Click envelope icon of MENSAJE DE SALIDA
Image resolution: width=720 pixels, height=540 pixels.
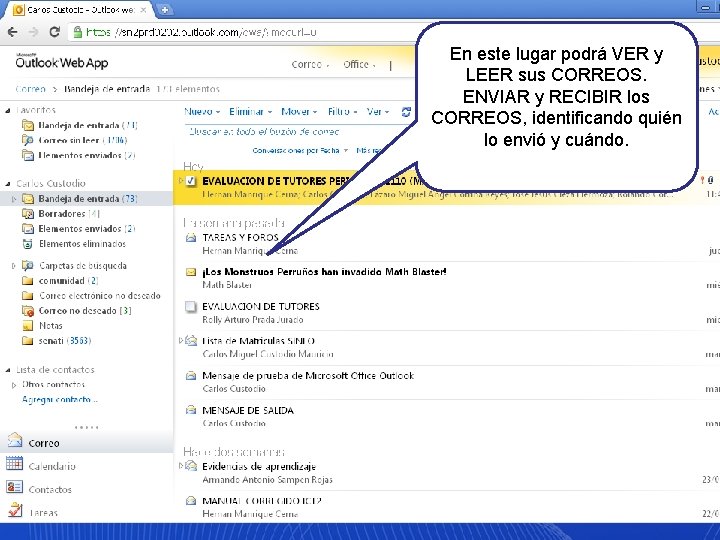pos(191,410)
